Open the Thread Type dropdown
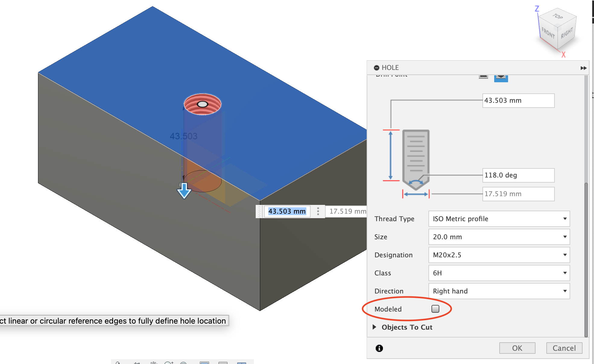 click(499, 219)
